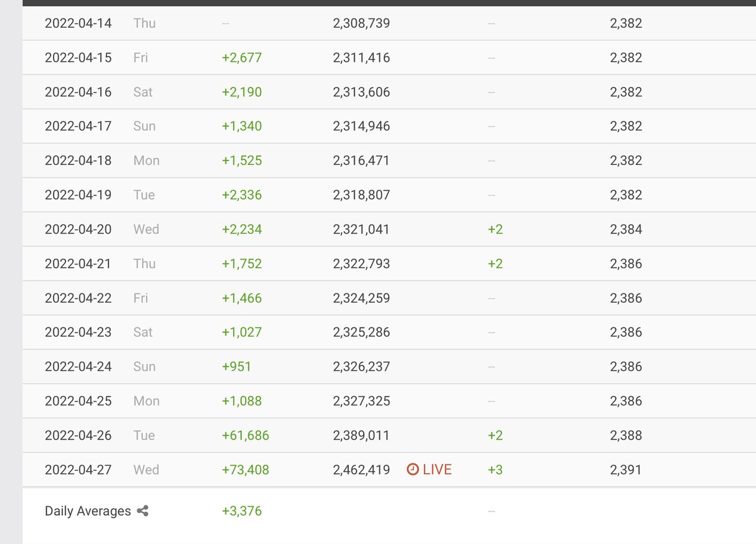Click Fri in the 2022-04-22 row
The width and height of the screenshot is (756, 544).
[x=141, y=298]
